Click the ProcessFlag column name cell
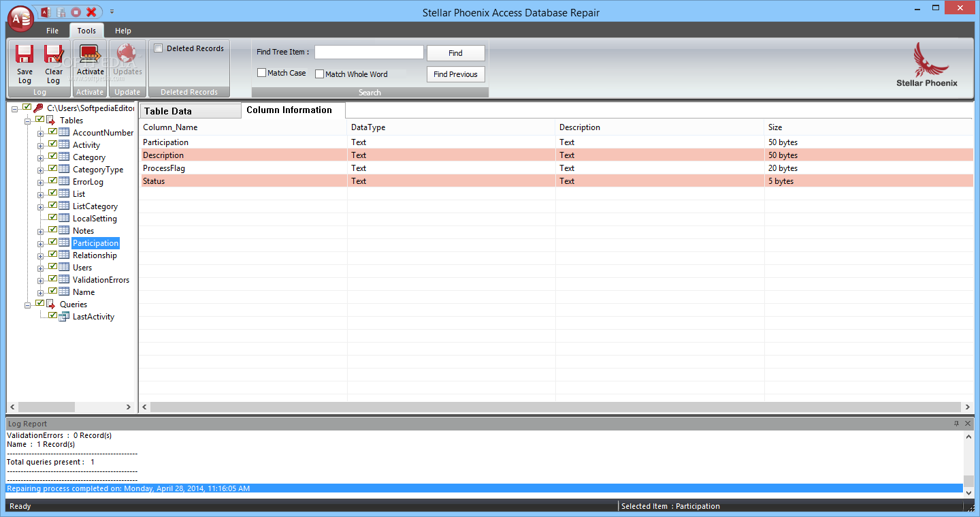 click(x=243, y=168)
